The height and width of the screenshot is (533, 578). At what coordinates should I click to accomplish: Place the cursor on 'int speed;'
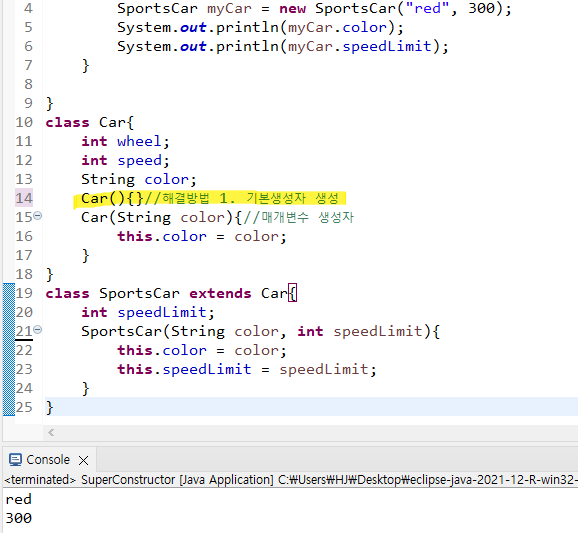[x=125, y=160]
